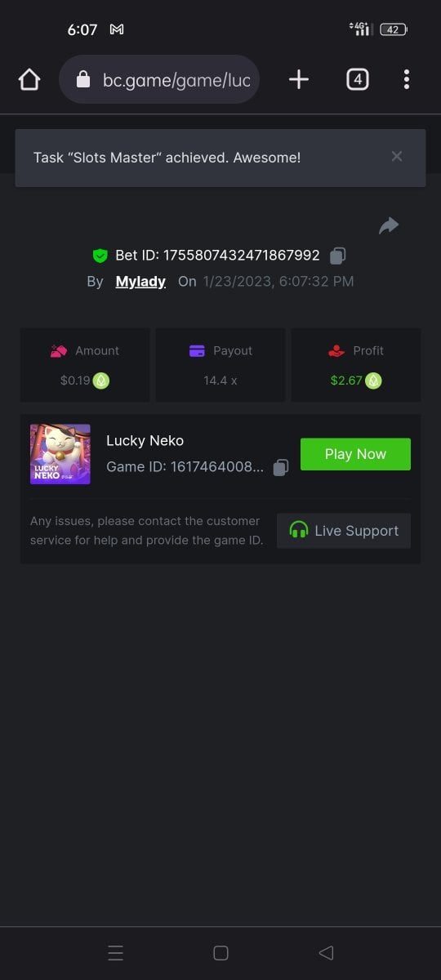Copy the Bet ID to clipboard

(337, 256)
